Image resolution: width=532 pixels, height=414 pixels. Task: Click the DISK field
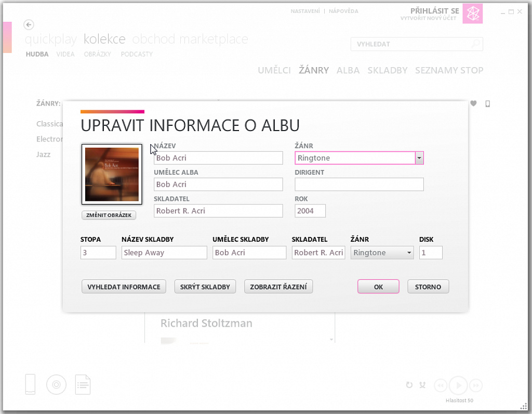click(x=431, y=253)
